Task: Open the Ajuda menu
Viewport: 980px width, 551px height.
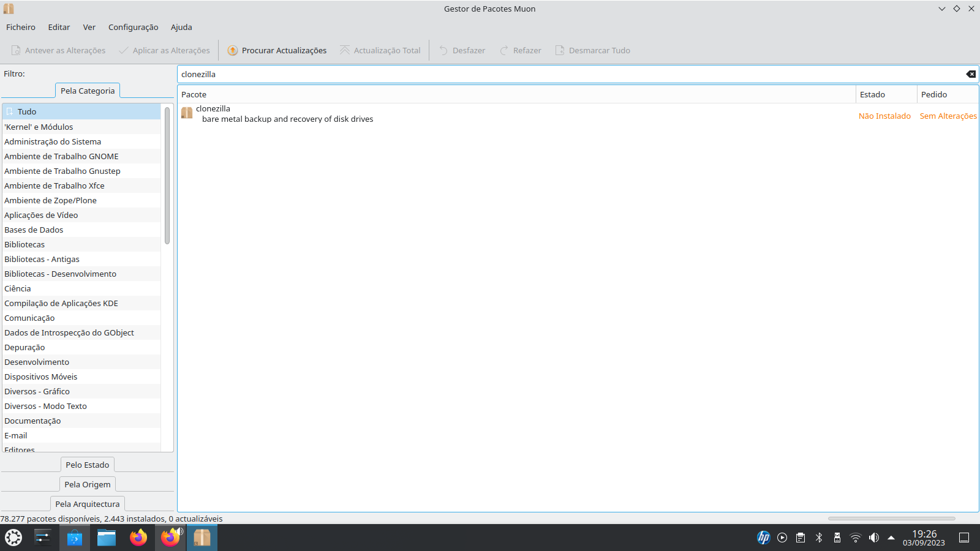Action: 181,27
